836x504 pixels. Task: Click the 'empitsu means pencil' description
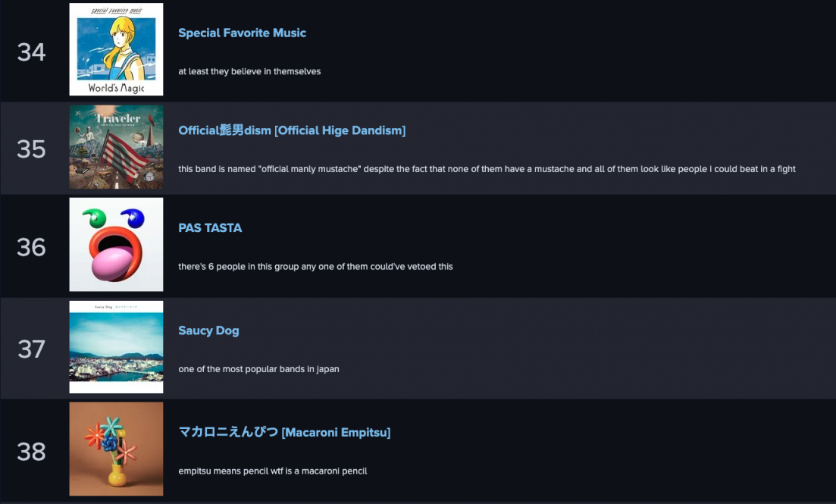click(272, 471)
